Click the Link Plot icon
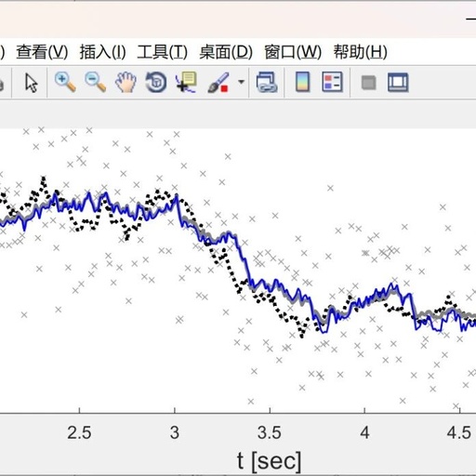This screenshot has height=476, width=476. click(267, 83)
